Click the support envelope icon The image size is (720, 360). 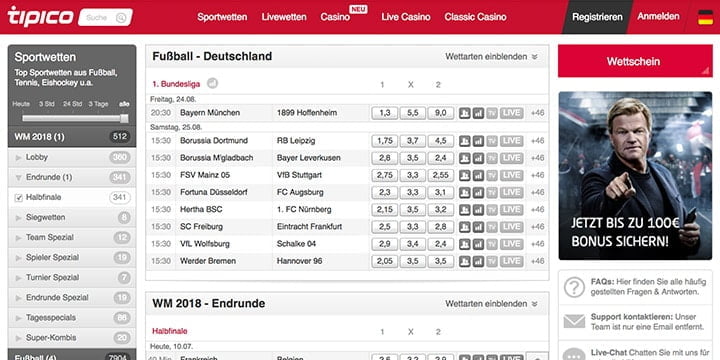[574, 321]
